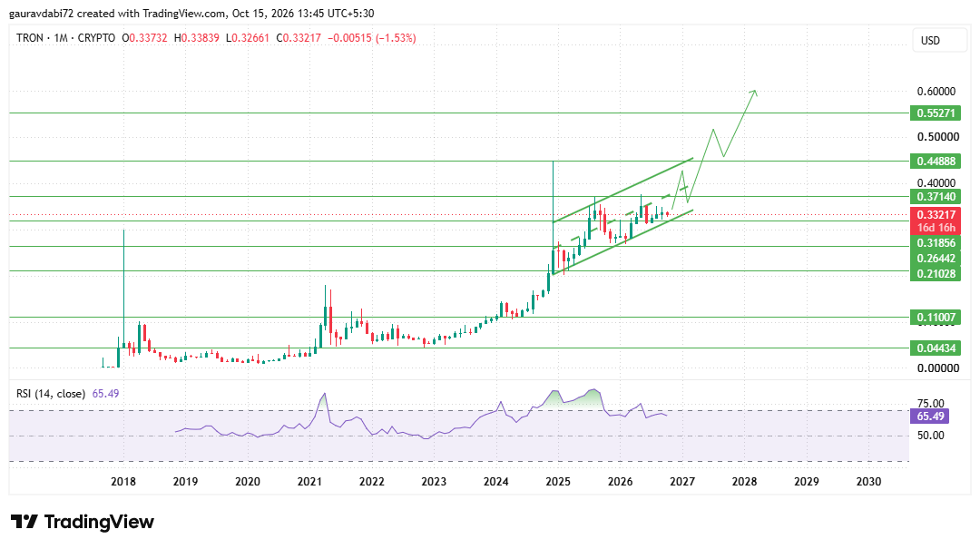Click the 0.55271 price level label

click(935, 113)
